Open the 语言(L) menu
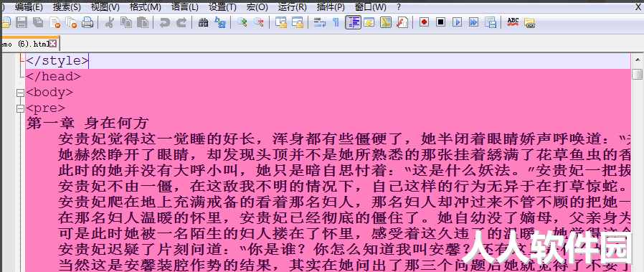The image size is (644, 272). point(185,7)
